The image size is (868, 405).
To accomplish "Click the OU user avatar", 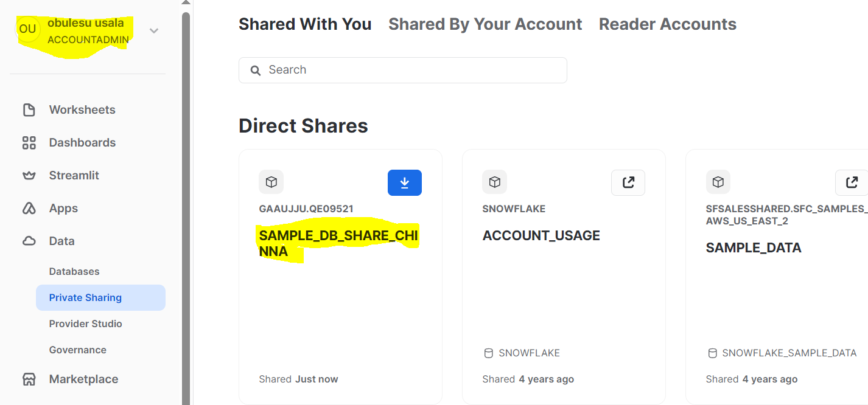I will [28, 29].
